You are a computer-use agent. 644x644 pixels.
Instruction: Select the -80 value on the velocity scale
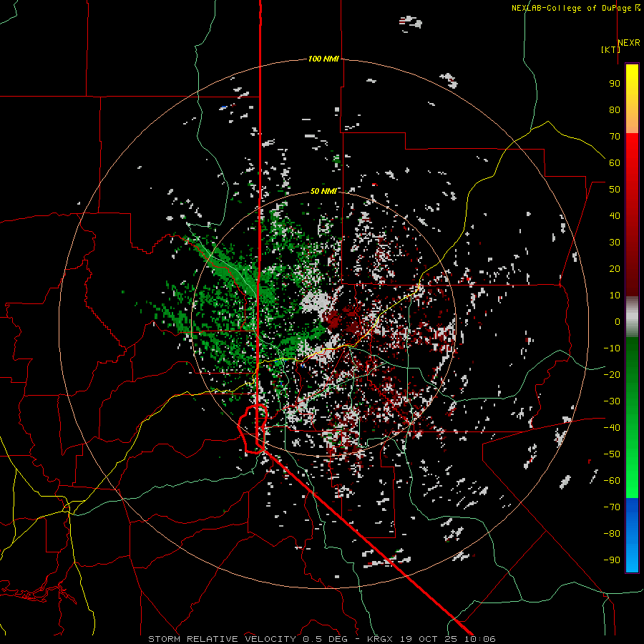[612, 534]
